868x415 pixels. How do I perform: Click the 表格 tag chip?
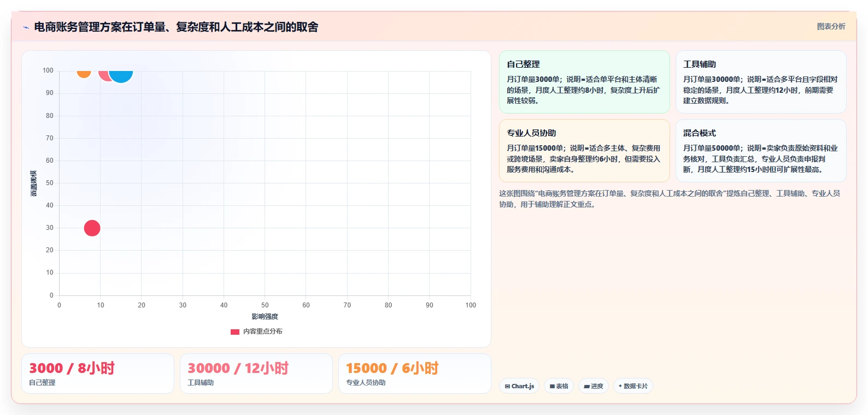(x=559, y=386)
